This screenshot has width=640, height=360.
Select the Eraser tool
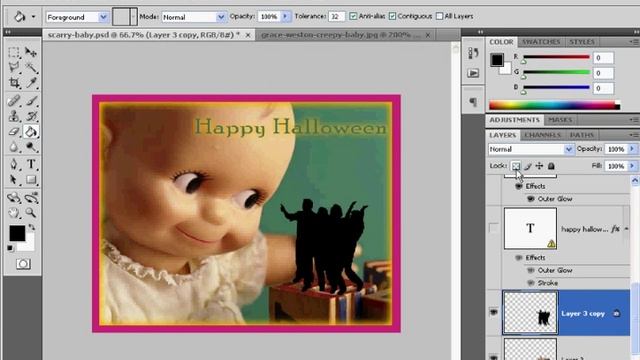[x=14, y=131]
